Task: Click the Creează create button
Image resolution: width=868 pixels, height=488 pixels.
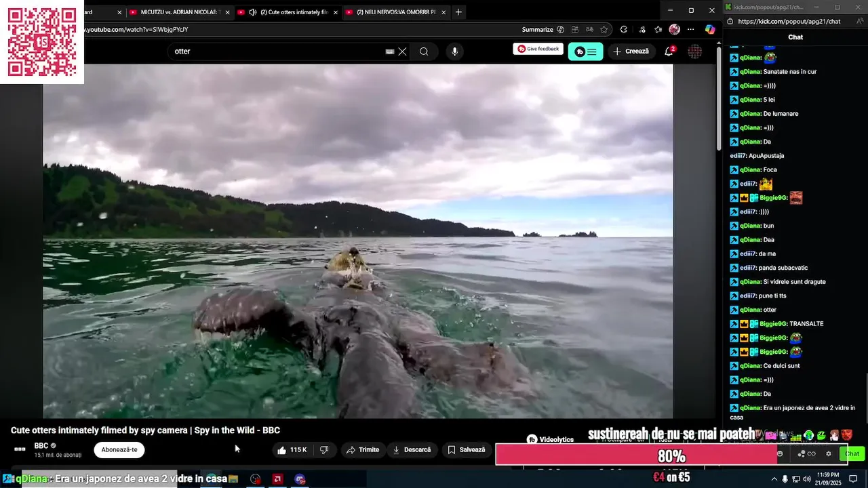Action: point(631,52)
